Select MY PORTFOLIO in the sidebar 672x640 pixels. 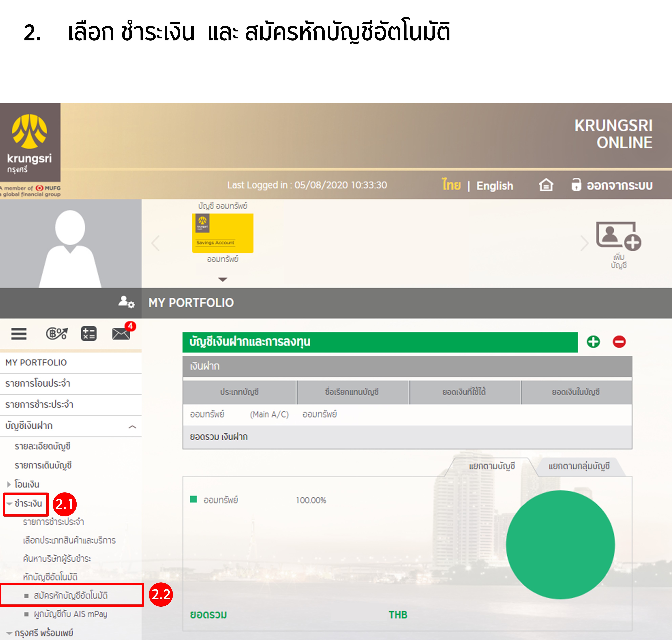click(71, 363)
